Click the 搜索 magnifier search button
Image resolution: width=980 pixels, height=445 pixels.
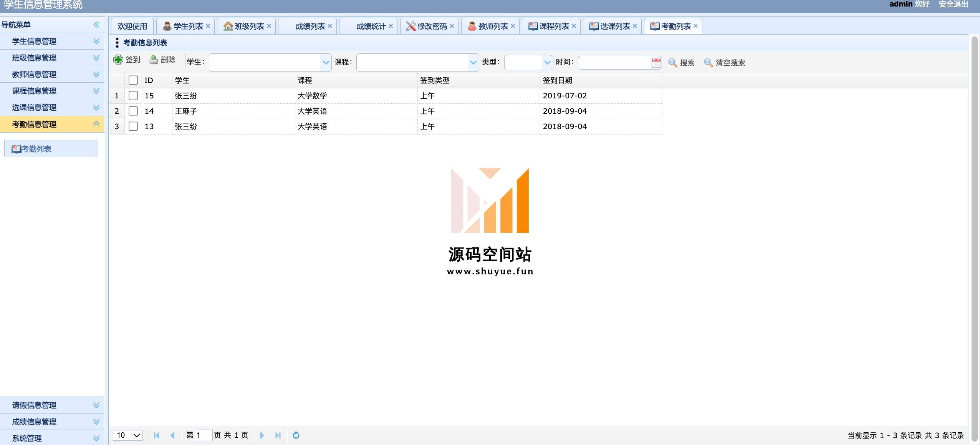[681, 63]
